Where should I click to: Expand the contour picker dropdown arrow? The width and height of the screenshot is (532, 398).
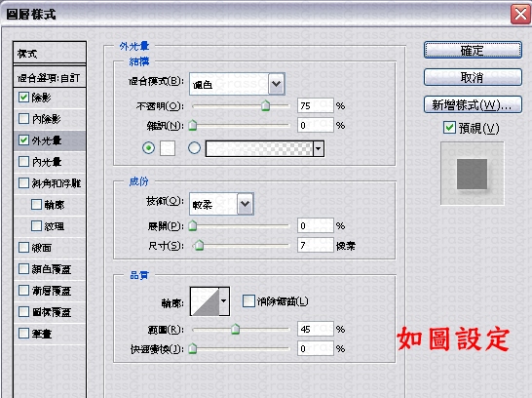pyautogui.click(x=224, y=301)
